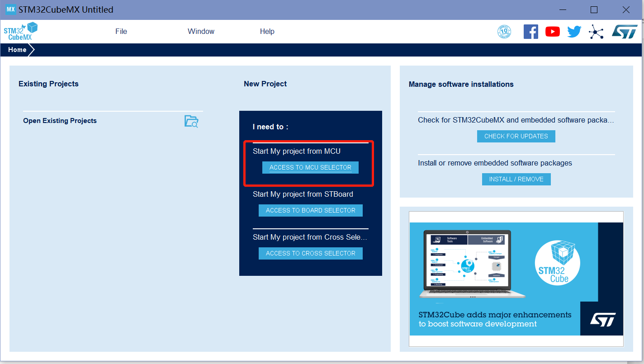The image size is (644, 364).
Task: Click the STM32CubeMX logo icon
Action: [21, 31]
